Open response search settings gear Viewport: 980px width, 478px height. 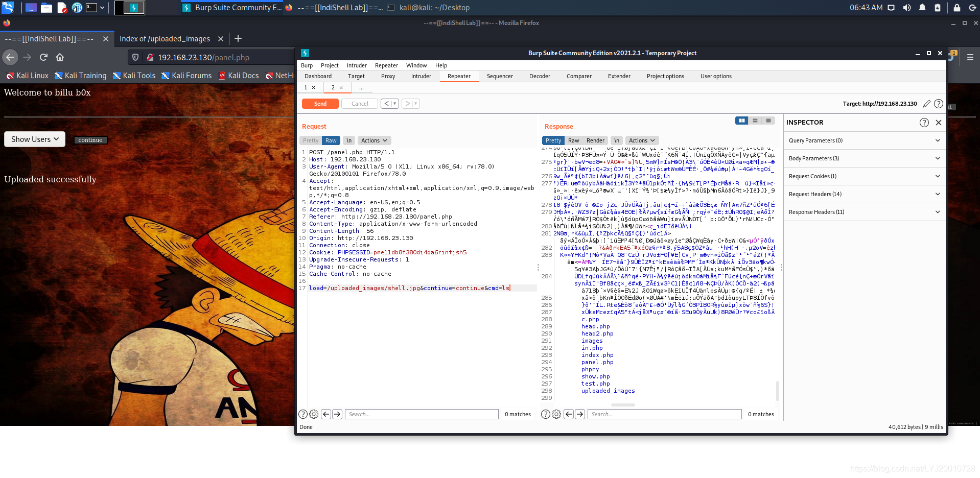556,414
